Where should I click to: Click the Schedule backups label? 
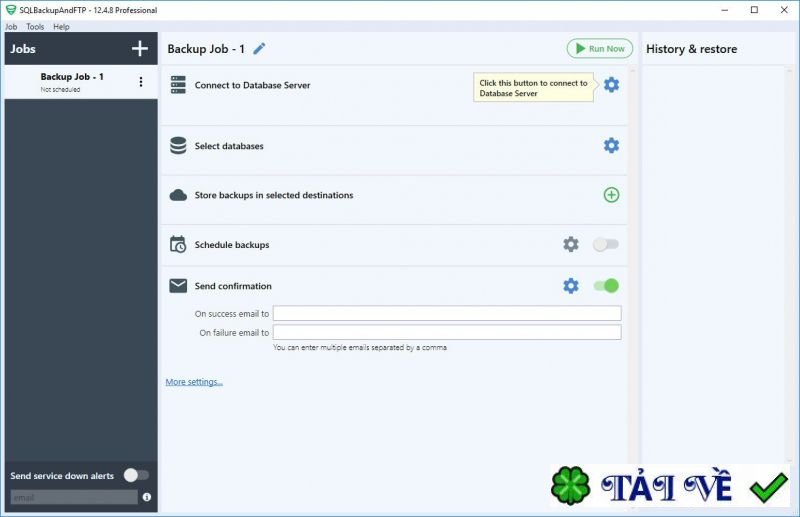click(232, 245)
